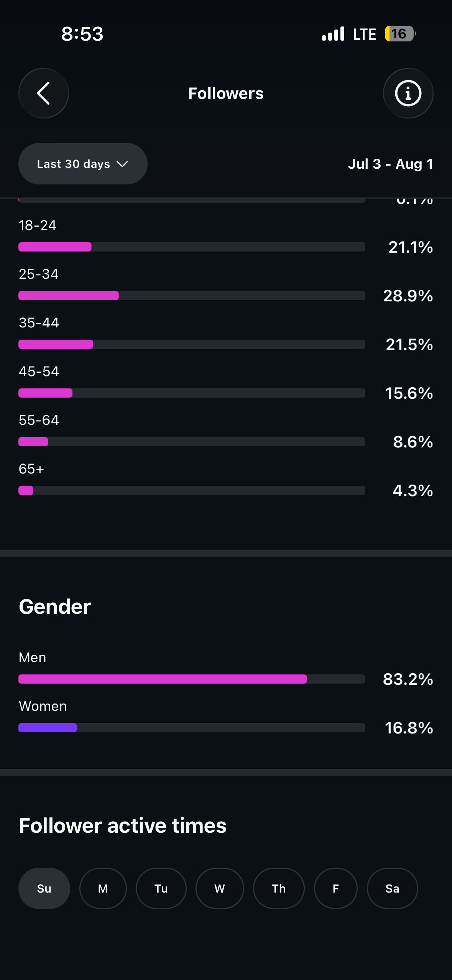Tap the back arrow icon
Image resolution: width=452 pixels, height=980 pixels.
tap(44, 93)
